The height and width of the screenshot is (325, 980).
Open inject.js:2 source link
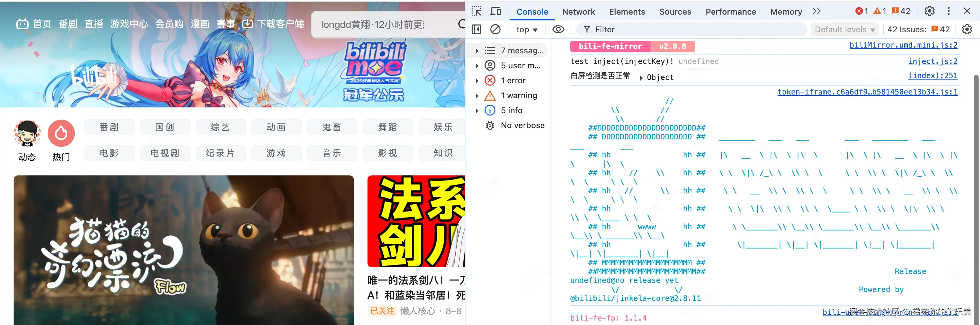point(933,61)
